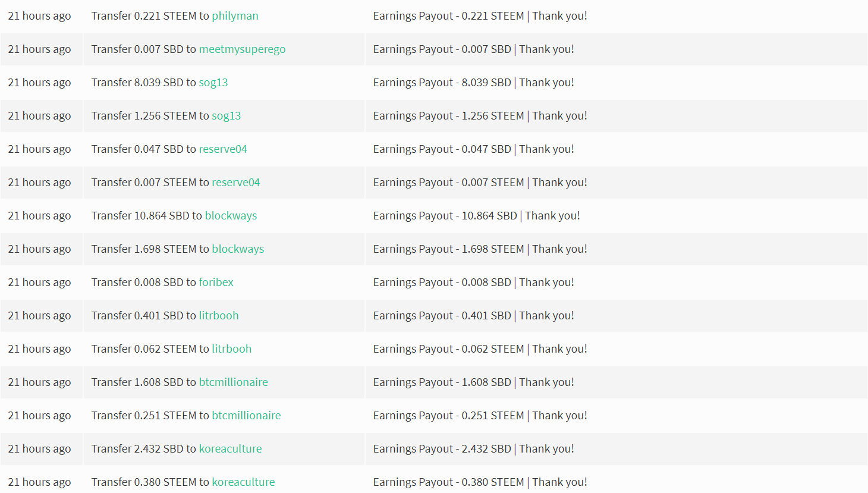The image size is (868, 493).
Task: Select memo 'Earnings Payout - 1.608 SBD | Thank you!'
Action: (474, 382)
